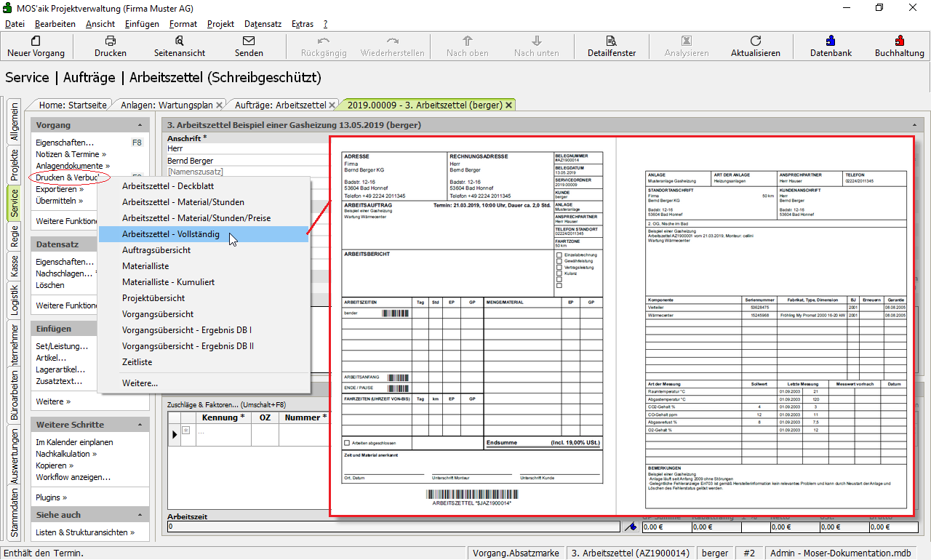This screenshot has height=560, width=931.
Task: Open Seitenansicht print preview
Action: tap(180, 41)
